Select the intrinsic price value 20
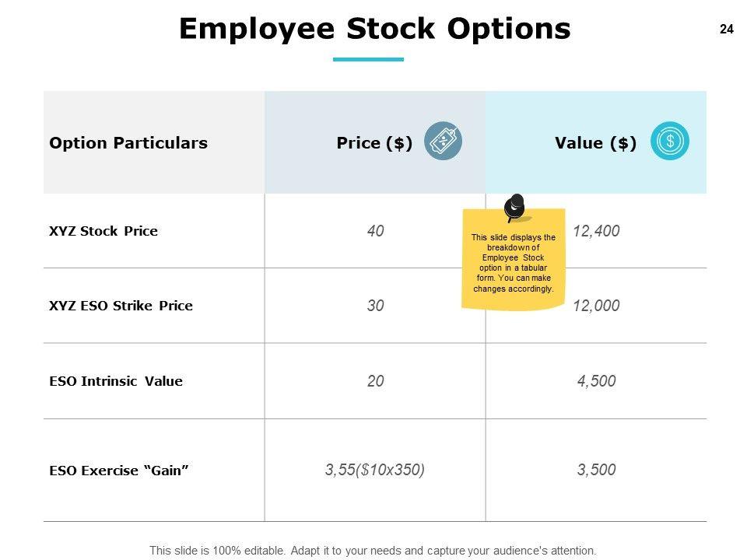 coord(376,381)
